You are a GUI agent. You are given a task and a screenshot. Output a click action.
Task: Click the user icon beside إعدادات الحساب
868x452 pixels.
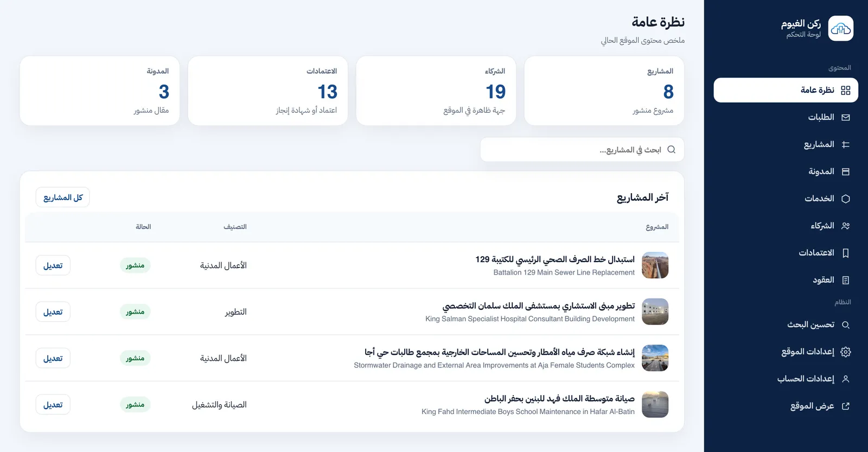[845, 379]
